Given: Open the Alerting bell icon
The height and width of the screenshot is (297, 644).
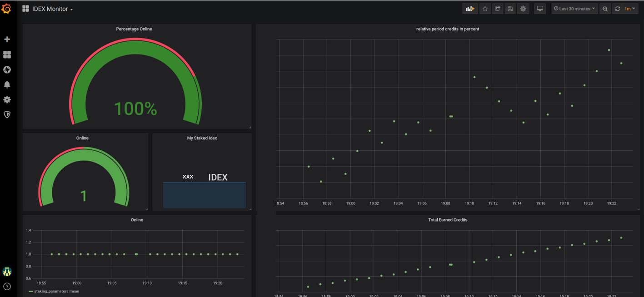Looking at the screenshot, I should pos(7,84).
